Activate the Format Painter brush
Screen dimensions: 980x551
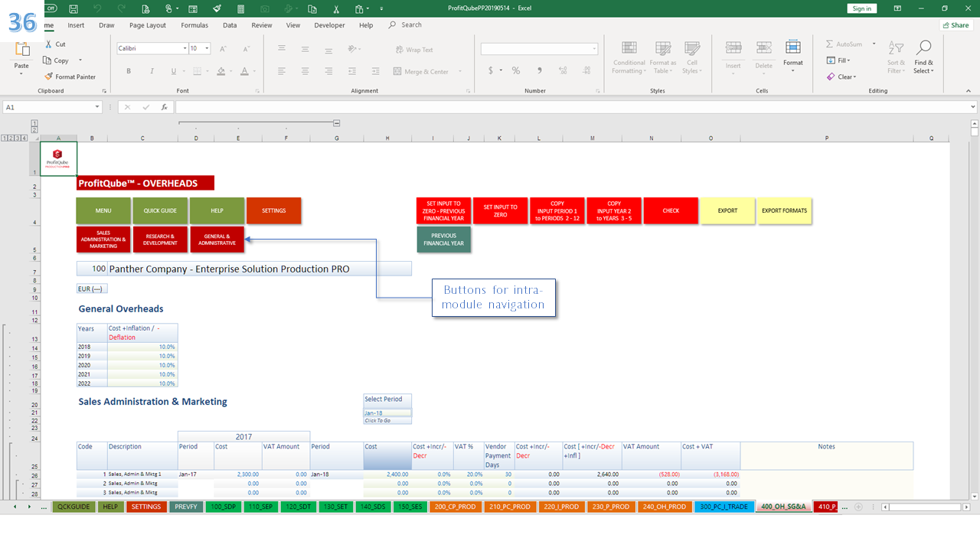[70, 77]
